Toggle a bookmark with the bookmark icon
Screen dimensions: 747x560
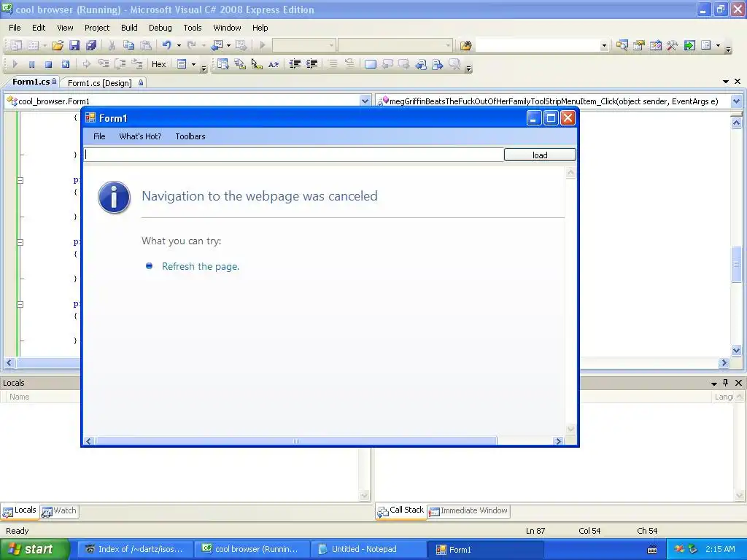pyautogui.click(x=370, y=64)
